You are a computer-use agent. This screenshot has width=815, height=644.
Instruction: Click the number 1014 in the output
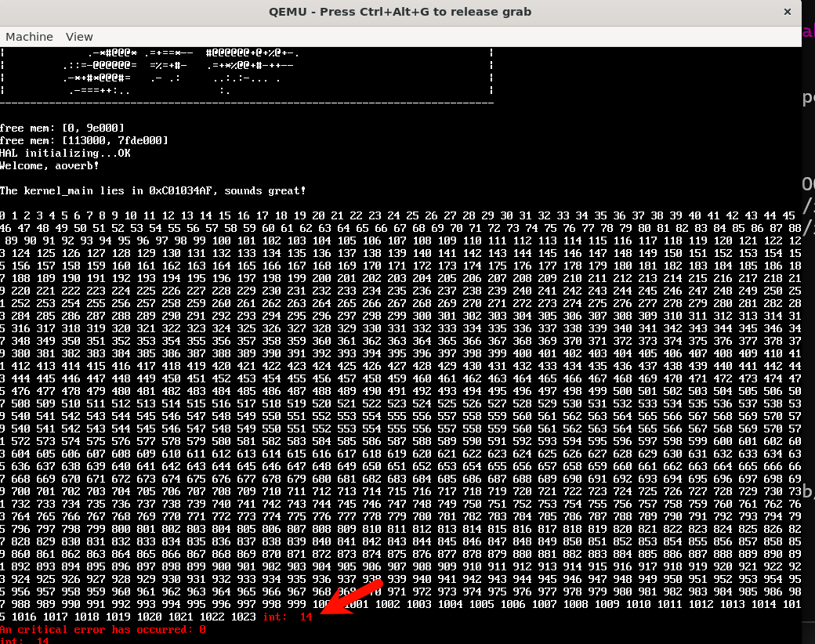[769, 604]
